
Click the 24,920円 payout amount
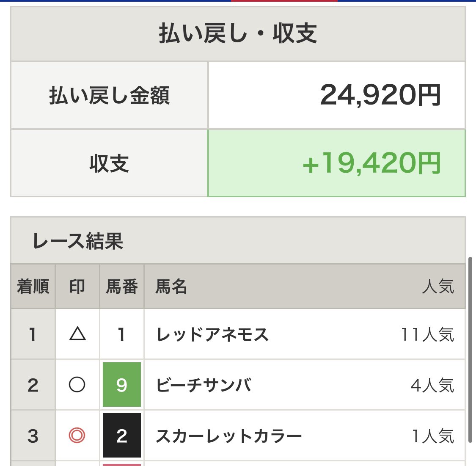point(380,95)
